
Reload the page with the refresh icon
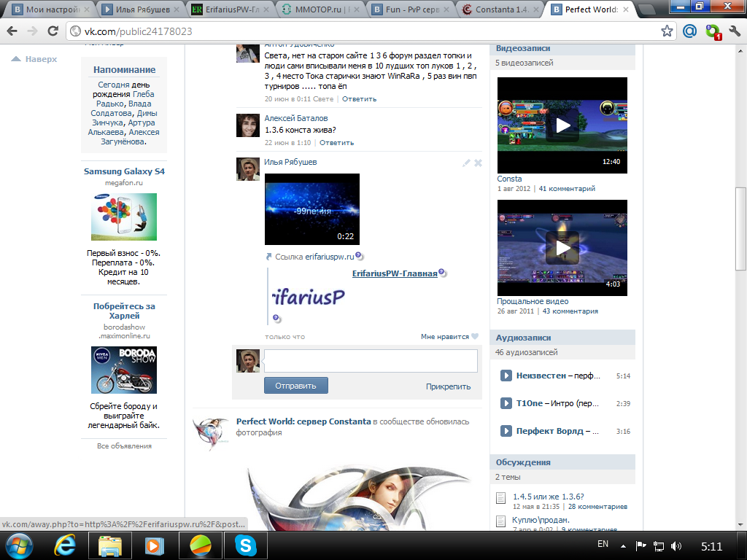click(x=53, y=31)
